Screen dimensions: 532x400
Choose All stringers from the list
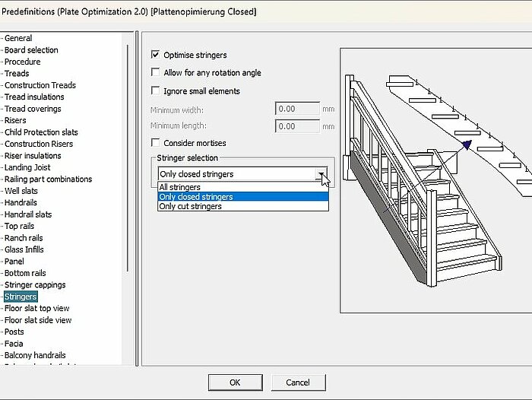pyautogui.click(x=243, y=187)
